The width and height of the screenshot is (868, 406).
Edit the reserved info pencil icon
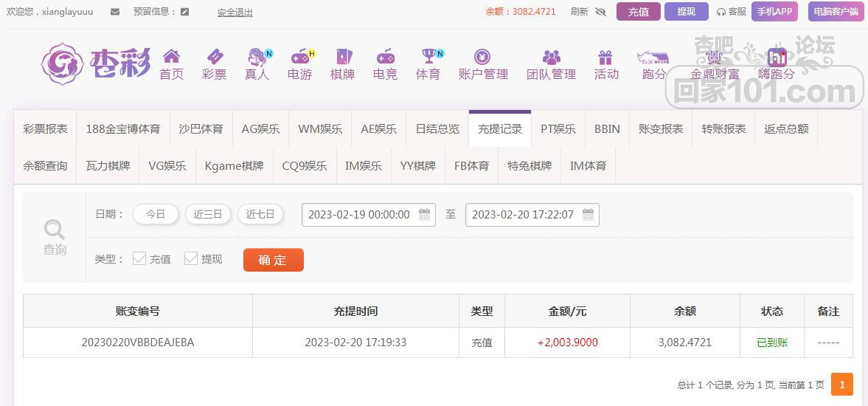[x=185, y=12]
